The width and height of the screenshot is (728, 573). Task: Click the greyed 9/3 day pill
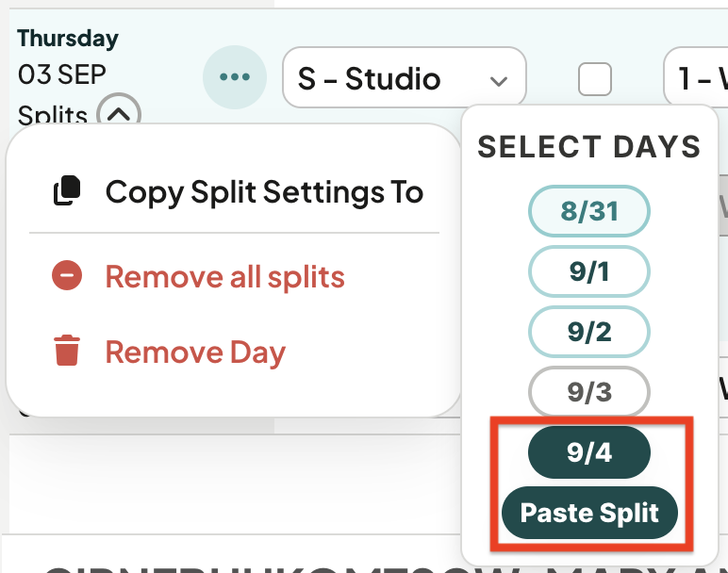click(x=588, y=392)
